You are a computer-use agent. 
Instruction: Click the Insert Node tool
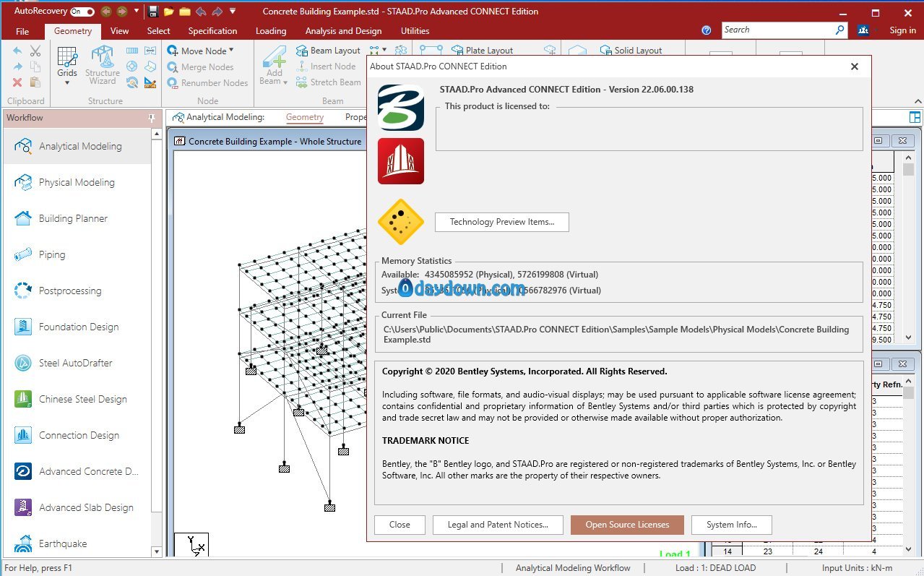point(326,66)
